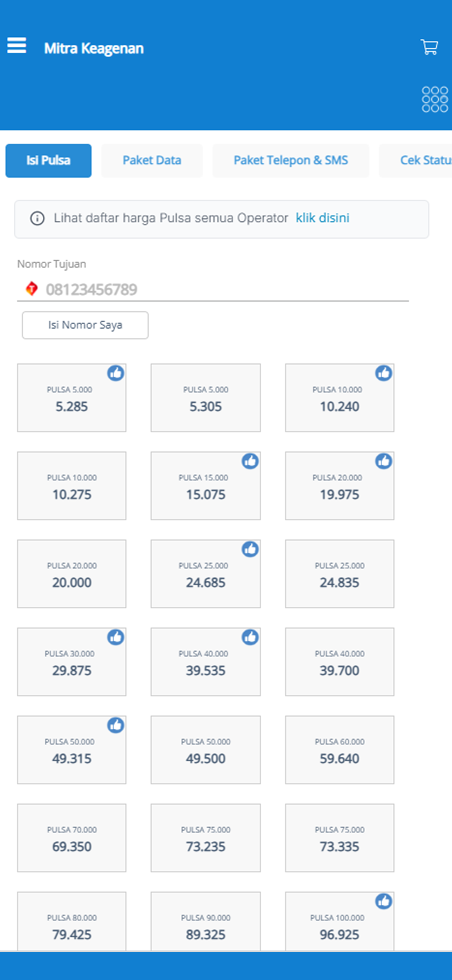Open the hamburger menu
Viewport: 452px width, 980px height.
coord(17,46)
